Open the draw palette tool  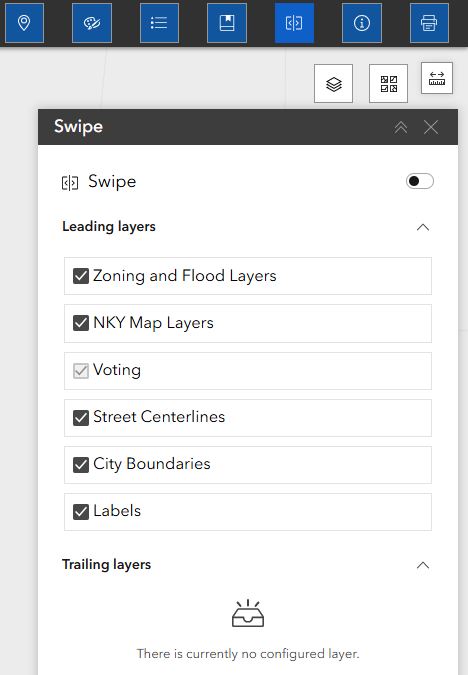(x=92, y=23)
